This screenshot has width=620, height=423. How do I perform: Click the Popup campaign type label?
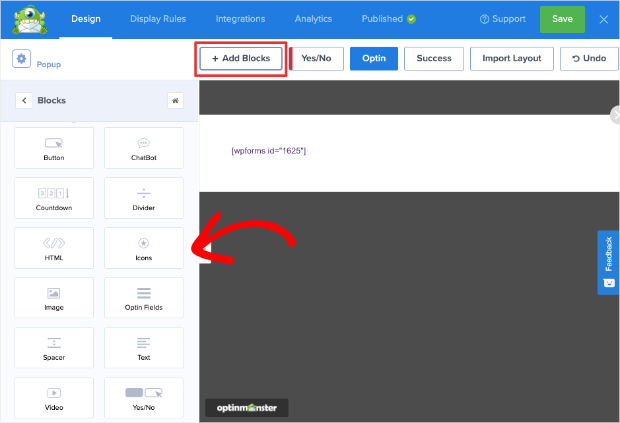(49, 64)
